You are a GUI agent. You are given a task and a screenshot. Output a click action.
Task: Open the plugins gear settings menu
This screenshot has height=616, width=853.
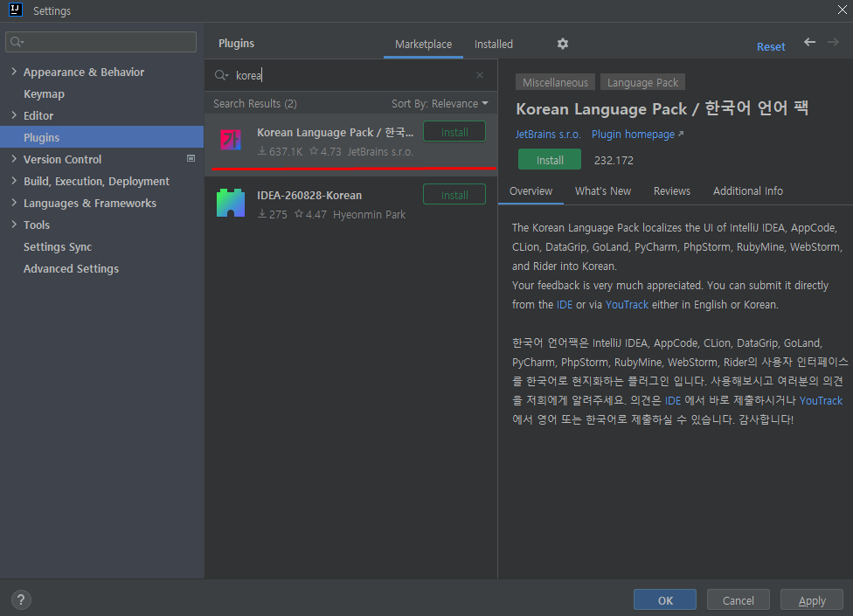click(x=563, y=44)
